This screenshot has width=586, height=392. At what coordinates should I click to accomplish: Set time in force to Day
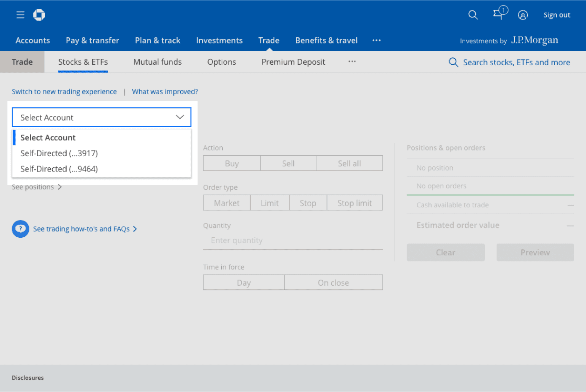[244, 283]
